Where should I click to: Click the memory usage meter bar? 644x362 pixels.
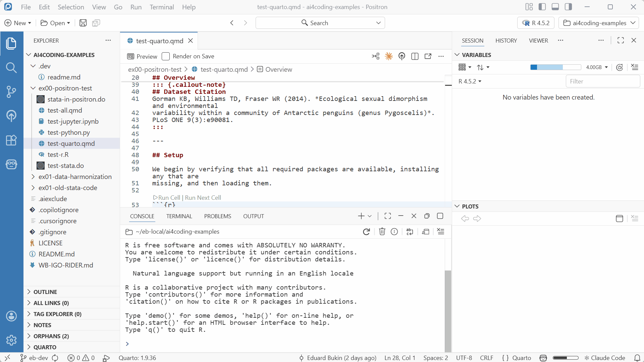555,67
